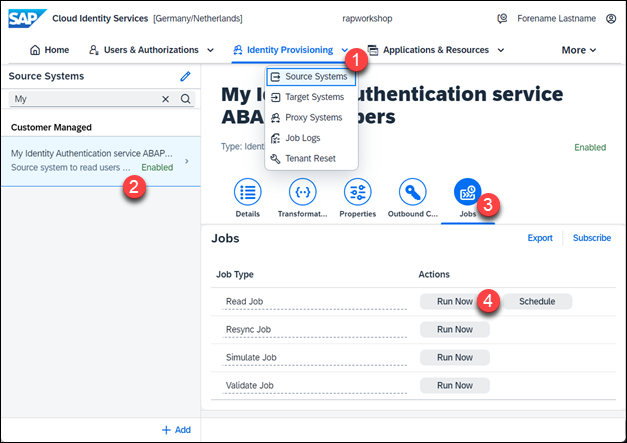This screenshot has width=627, height=443.
Task: Click the rapworkshop tenant name
Action: tap(367, 18)
